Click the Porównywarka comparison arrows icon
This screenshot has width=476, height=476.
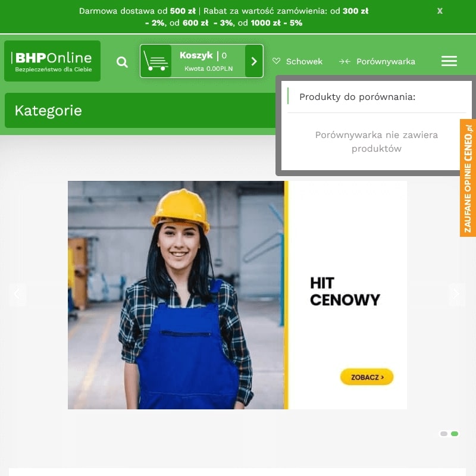344,61
